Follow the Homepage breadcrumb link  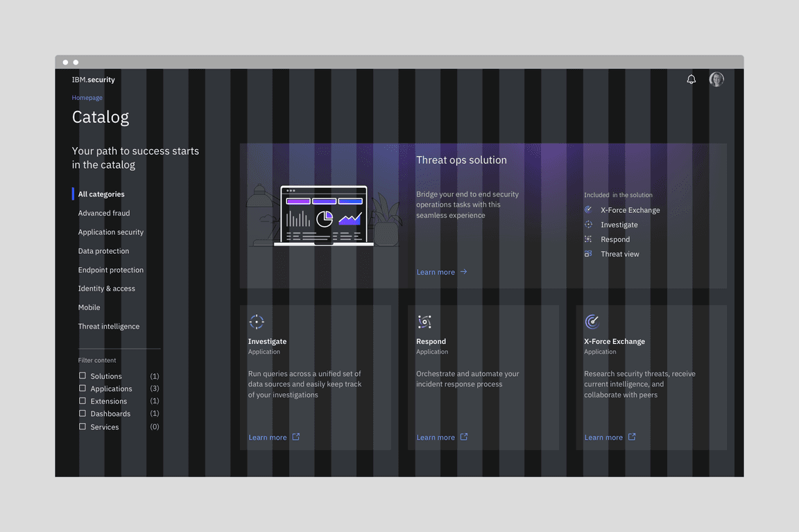tap(87, 98)
